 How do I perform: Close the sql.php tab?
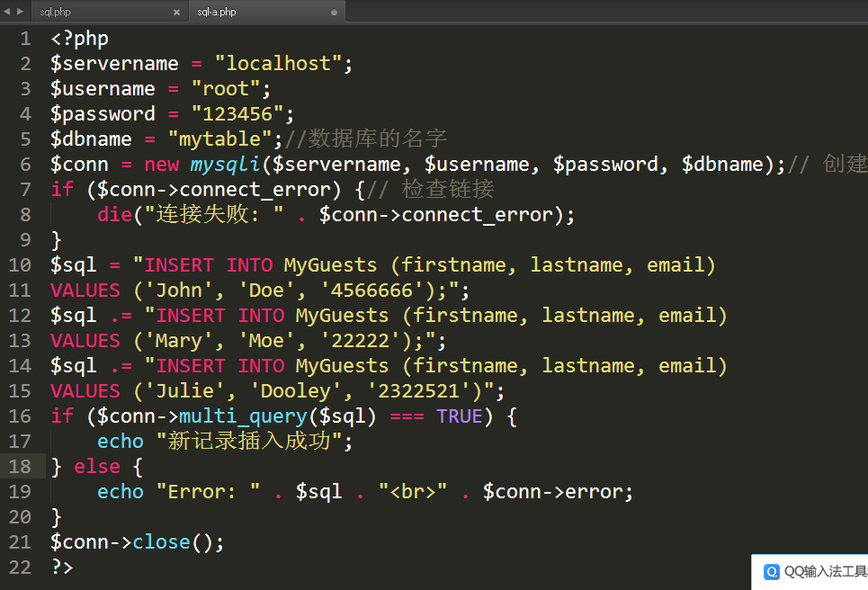[176, 13]
